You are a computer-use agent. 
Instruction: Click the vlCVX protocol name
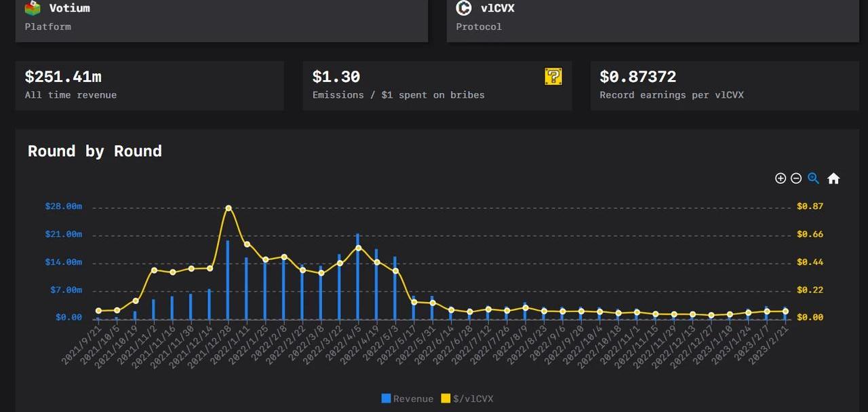tap(498, 8)
